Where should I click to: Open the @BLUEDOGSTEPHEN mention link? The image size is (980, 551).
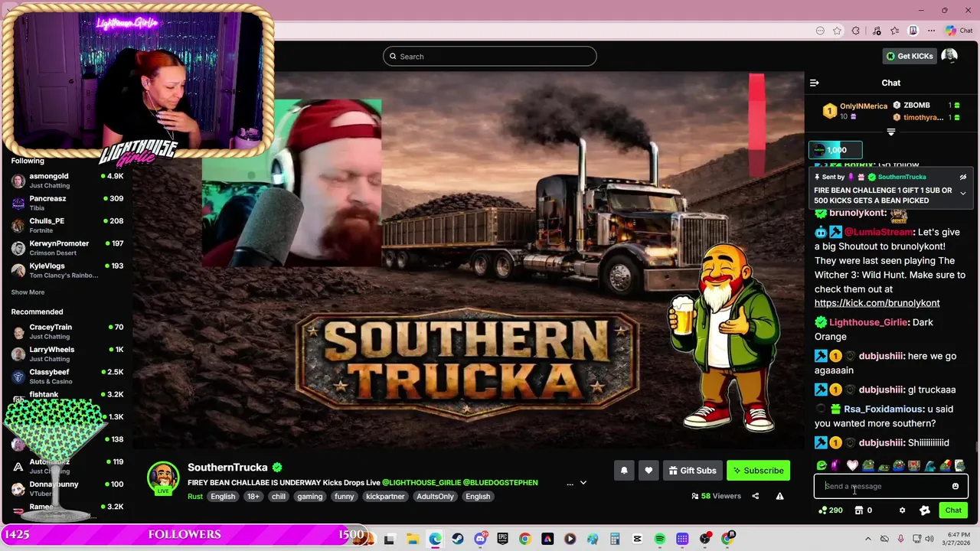tap(500, 483)
